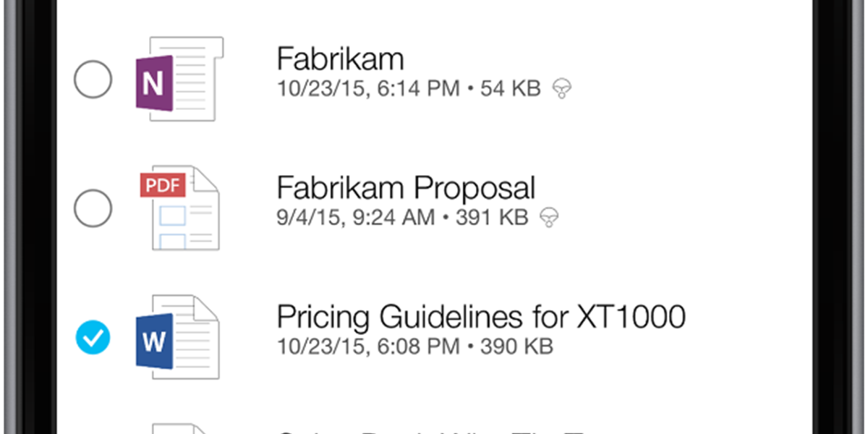
Task: Uncheck the Pricing Guidelines for XT1000 checkmark
Action: [x=93, y=338]
